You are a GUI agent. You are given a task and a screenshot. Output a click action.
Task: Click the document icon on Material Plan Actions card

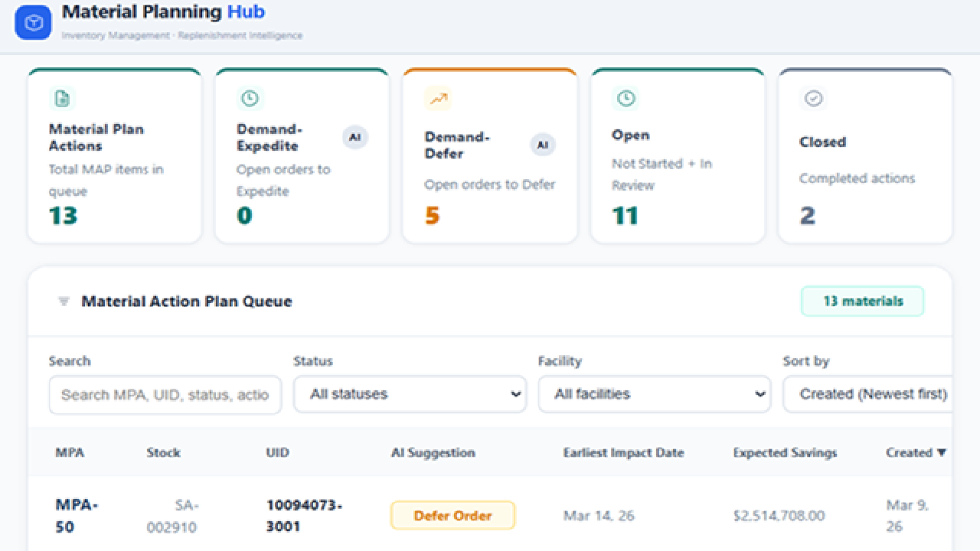coord(62,99)
